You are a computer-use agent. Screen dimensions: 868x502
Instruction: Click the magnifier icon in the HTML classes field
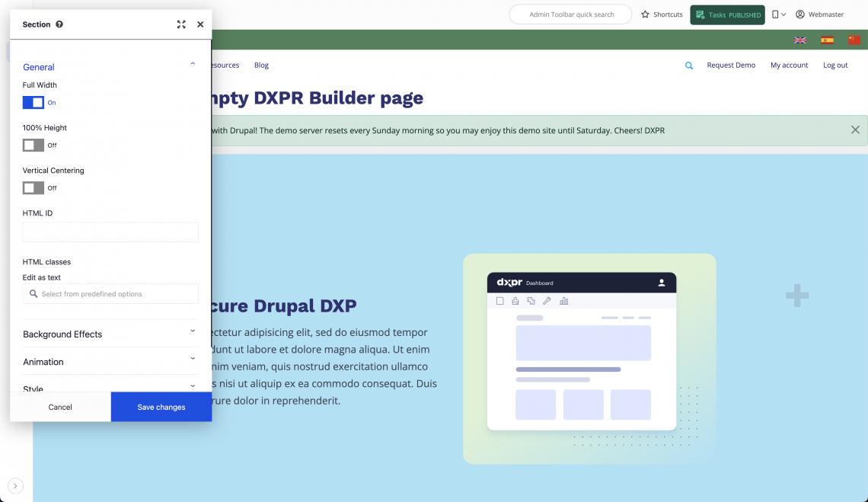pyautogui.click(x=34, y=294)
